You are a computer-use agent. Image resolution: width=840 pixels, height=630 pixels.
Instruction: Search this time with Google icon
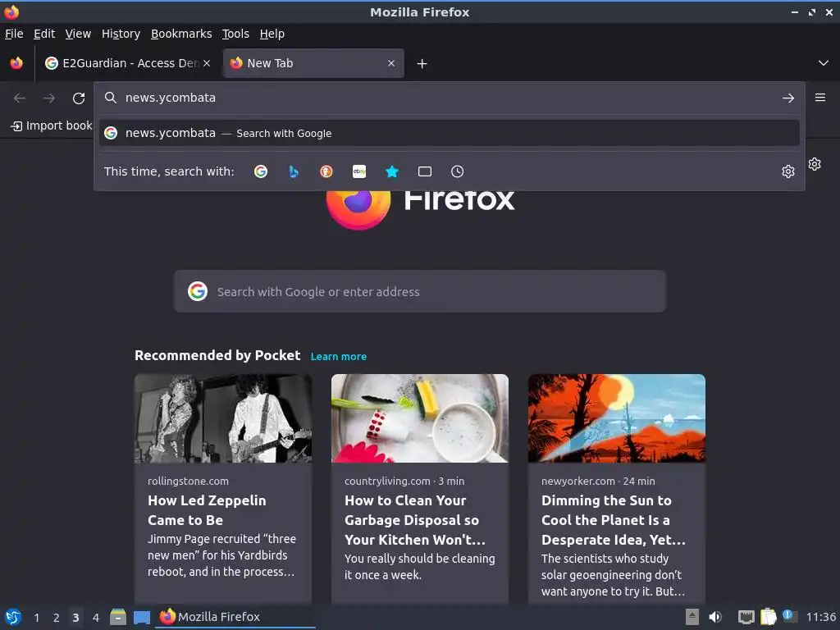point(261,171)
